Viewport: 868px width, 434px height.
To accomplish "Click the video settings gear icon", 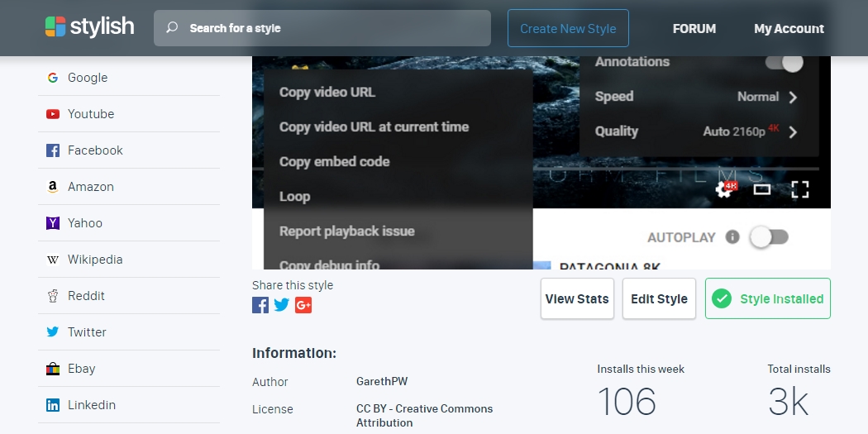I will pos(725,188).
